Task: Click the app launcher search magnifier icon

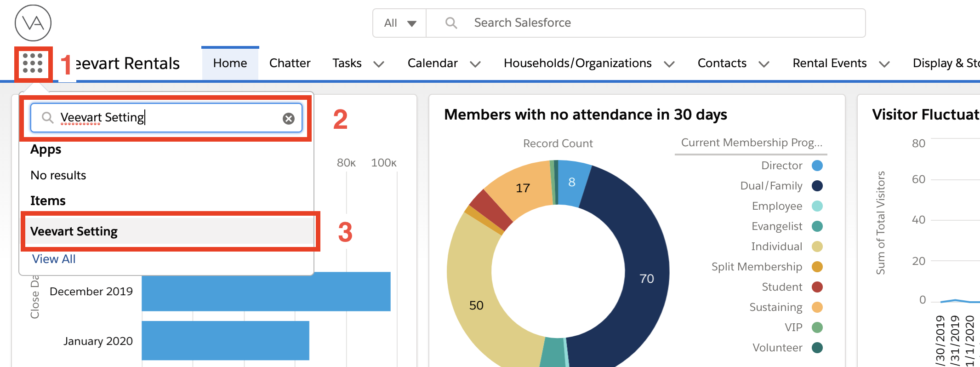Action: [x=47, y=118]
